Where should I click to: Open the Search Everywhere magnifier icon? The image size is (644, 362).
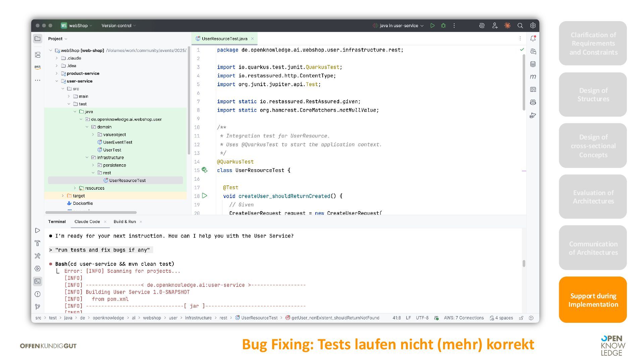pyautogui.click(x=520, y=25)
